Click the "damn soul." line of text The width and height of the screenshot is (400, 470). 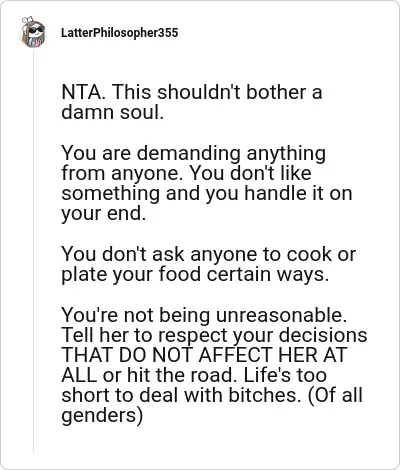tap(113, 112)
